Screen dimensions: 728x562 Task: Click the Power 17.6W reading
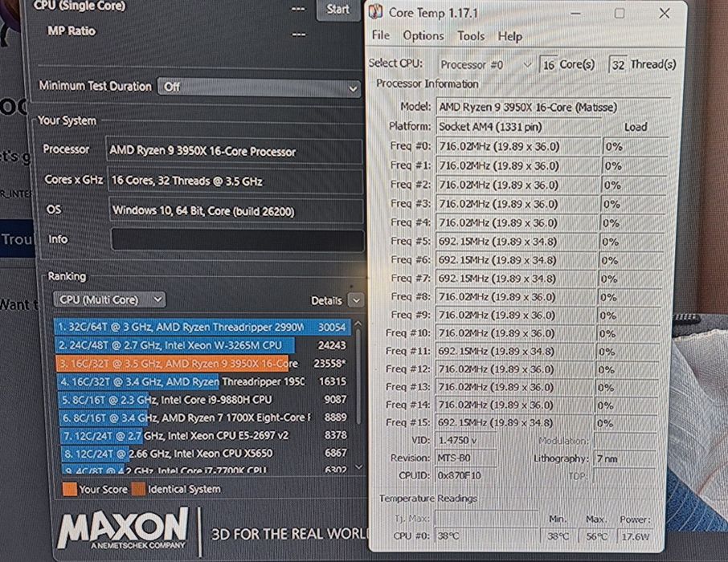click(635, 537)
